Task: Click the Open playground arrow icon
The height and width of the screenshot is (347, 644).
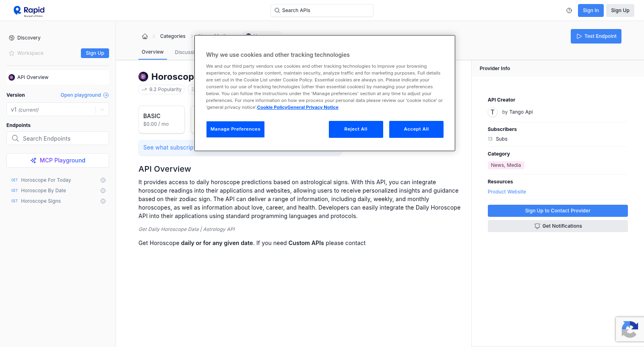Action: click(106, 95)
